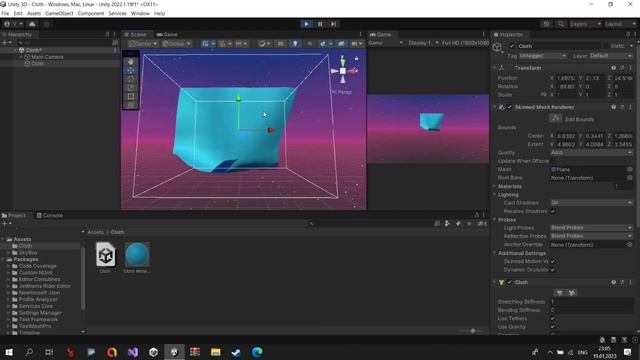The image size is (640, 360).
Task: Click the Mesh object picker circle
Action: (630, 169)
